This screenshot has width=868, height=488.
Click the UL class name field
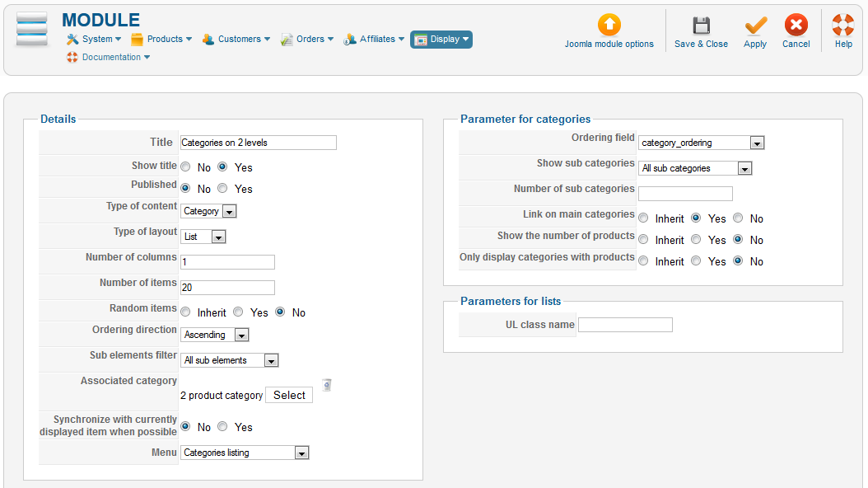click(x=625, y=325)
